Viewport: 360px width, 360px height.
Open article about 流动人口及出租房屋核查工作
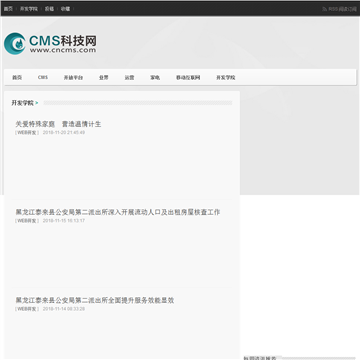point(118,212)
